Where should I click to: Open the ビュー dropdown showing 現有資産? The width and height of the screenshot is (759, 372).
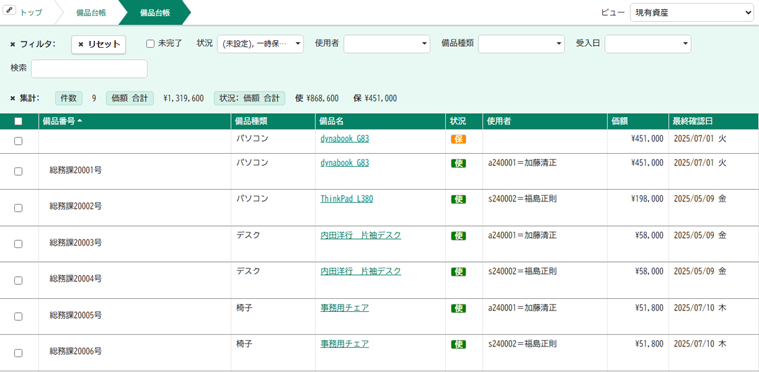click(692, 13)
